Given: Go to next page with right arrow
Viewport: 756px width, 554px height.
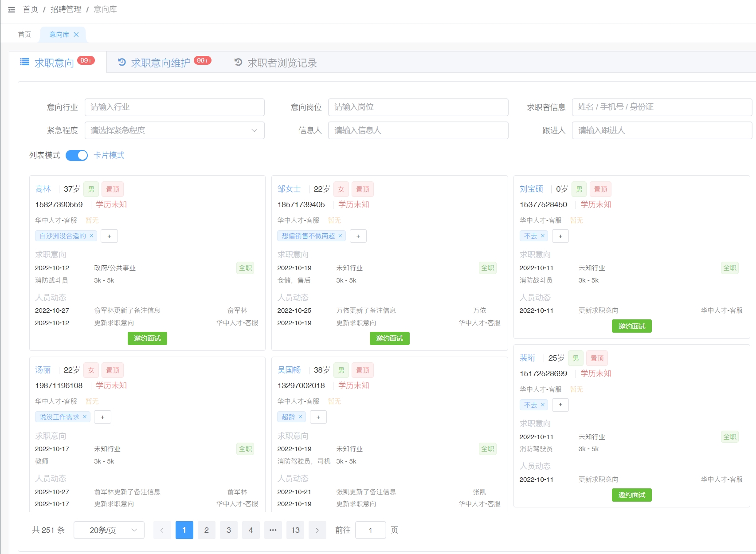Looking at the screenshot, I should 317,530.
